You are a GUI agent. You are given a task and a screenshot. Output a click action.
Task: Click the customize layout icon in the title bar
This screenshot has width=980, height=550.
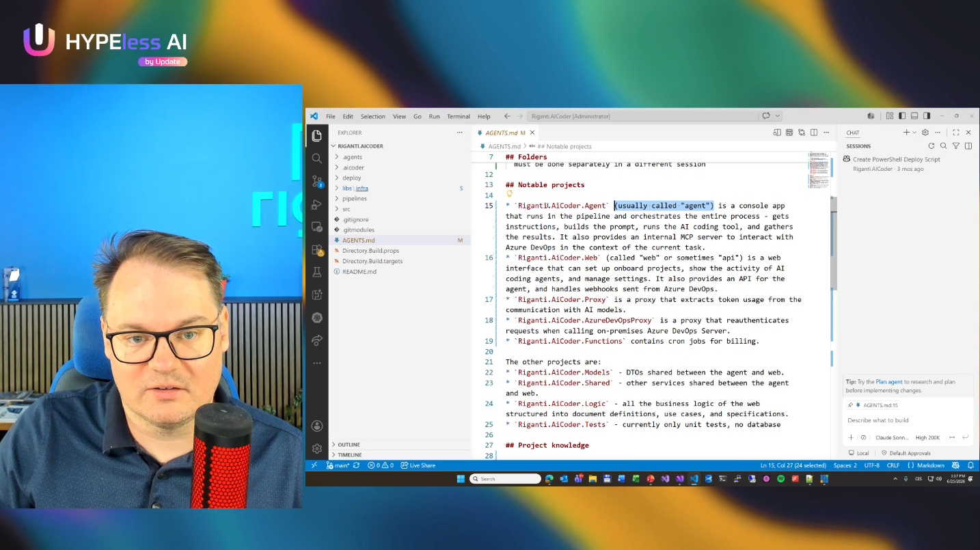(890, 116)
